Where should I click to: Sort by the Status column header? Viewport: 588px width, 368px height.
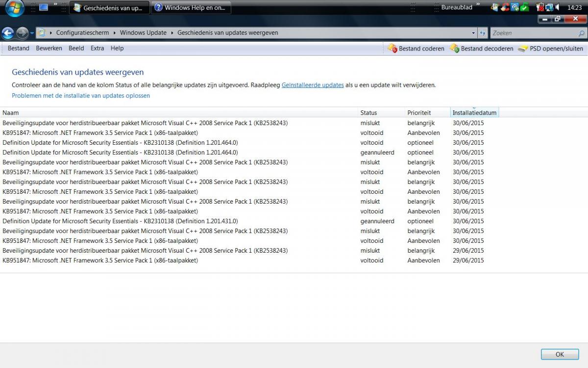click(382, 113)
